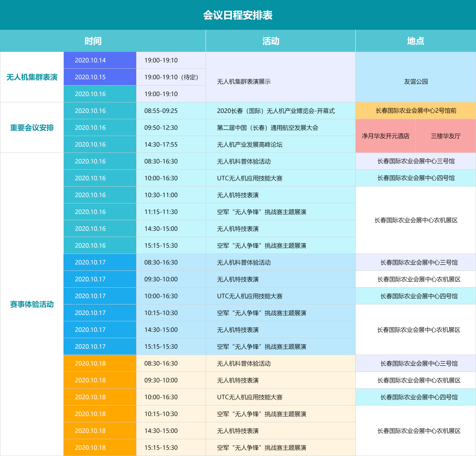This screenshot has height=456, width=476.
Task: Click 2020.10.17 date beside 10:15-10:30
Action: pyautogui.click(x=100, y=313)
